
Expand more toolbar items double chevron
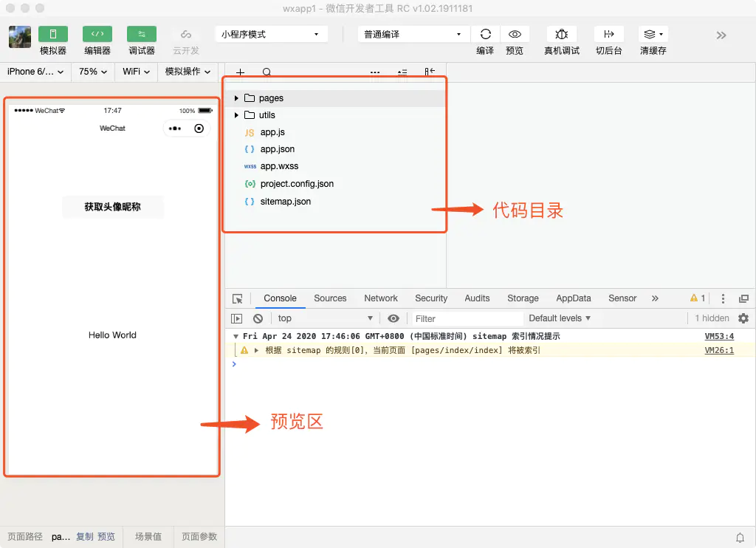click(x=721, y=35)
